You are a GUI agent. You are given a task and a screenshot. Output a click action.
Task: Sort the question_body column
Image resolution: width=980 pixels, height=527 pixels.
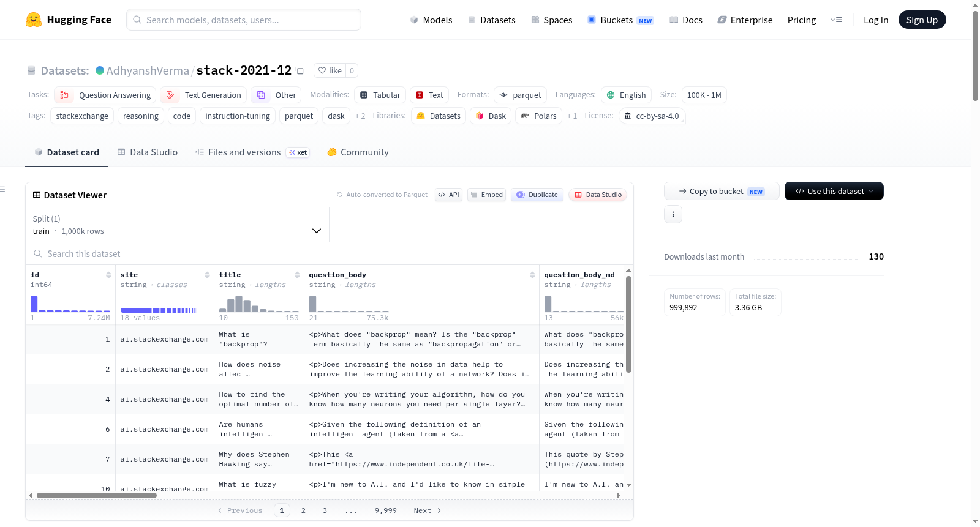click(x=532, y=275)
